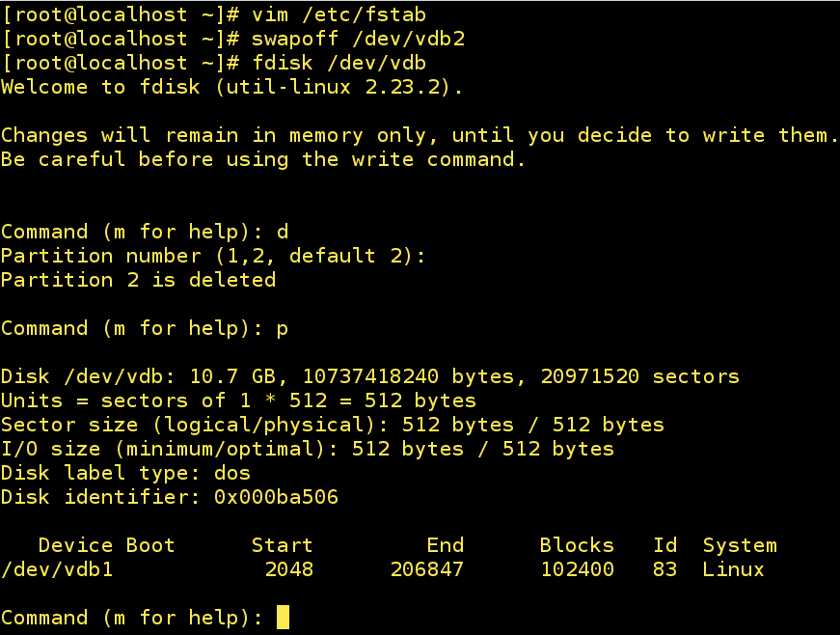Screen dimensions: 840x635
Task: Click the 'Disk label type: dos' line
Action: click(x=125, y=473)
